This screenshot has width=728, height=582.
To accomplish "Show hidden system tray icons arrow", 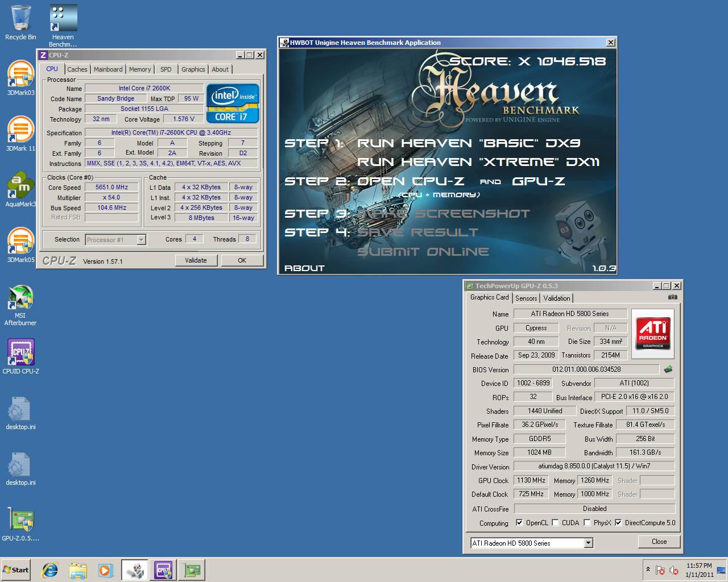I will [647, 569].
